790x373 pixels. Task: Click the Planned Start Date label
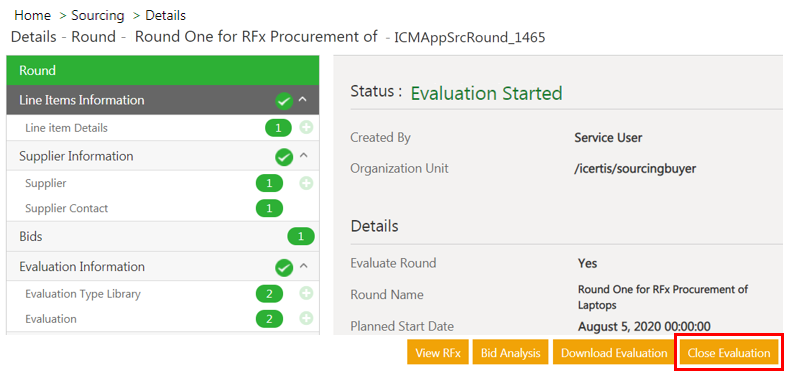click(x=402, y=326)
